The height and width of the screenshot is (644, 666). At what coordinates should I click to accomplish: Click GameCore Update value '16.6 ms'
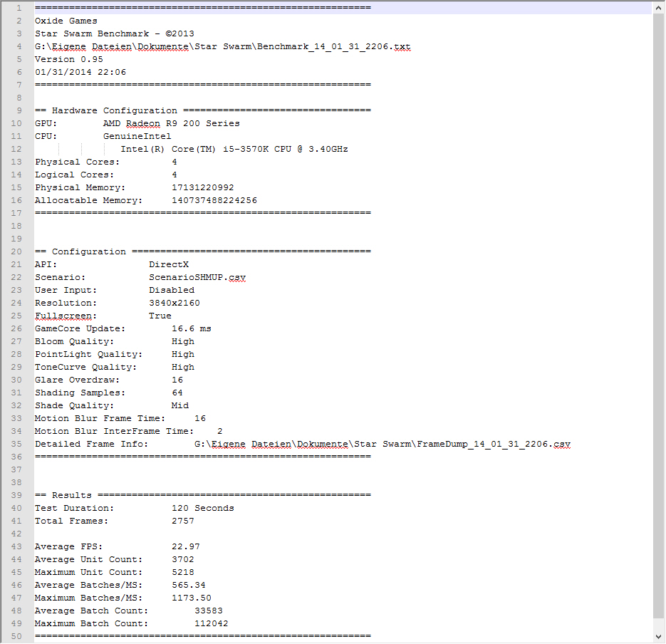(x=191, y=329)
